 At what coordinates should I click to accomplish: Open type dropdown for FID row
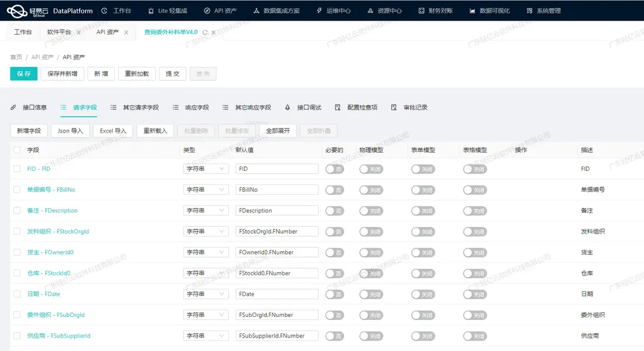tap(205, 169)
